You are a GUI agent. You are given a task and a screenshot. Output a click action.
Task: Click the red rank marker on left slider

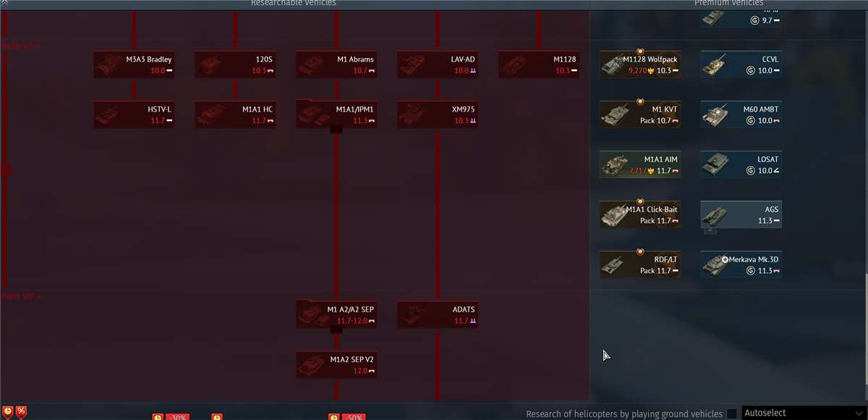pyautogui.click(x=6, y=171)
